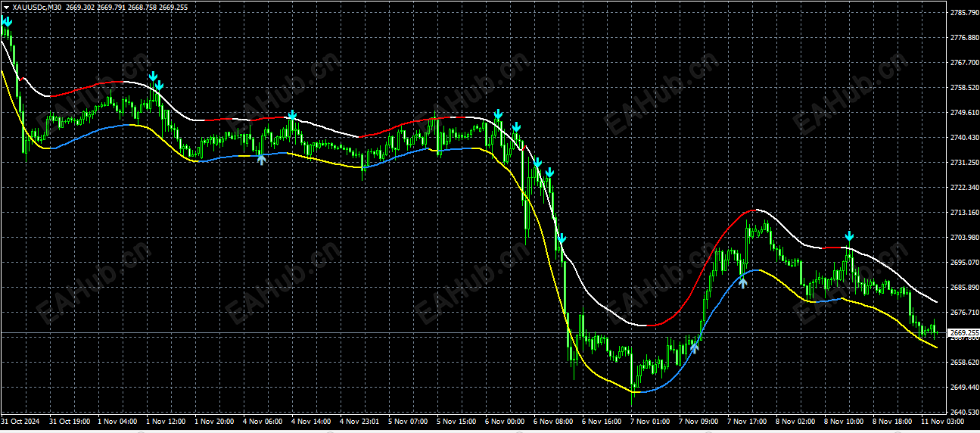Click the 4 Nov 23:01 time label
This screenshot has height=433, width=980.
361,422
